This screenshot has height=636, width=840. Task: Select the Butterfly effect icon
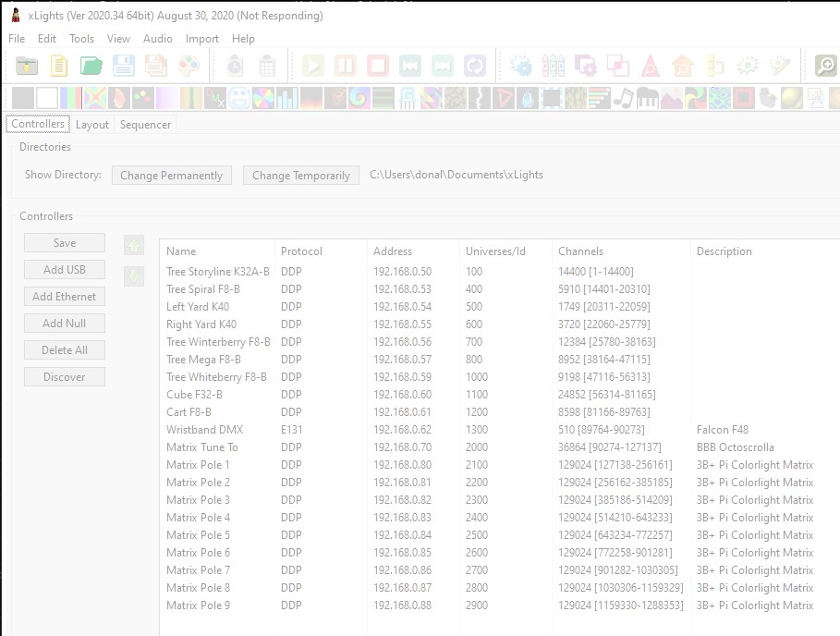95,98
